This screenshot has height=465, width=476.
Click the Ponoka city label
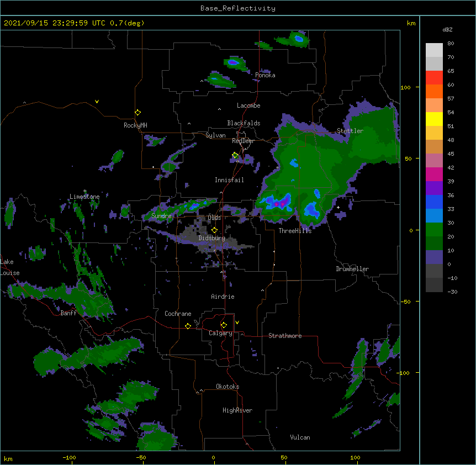coord(265,75)
